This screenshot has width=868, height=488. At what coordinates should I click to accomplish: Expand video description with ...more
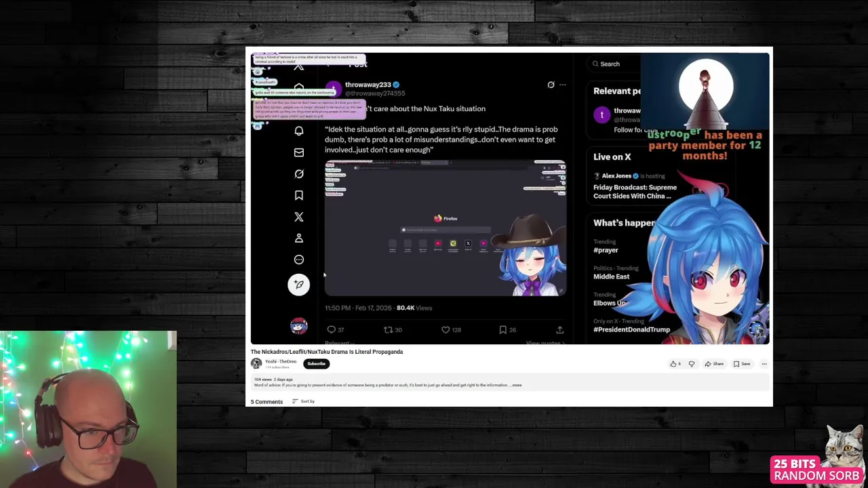tap(516, 385)
